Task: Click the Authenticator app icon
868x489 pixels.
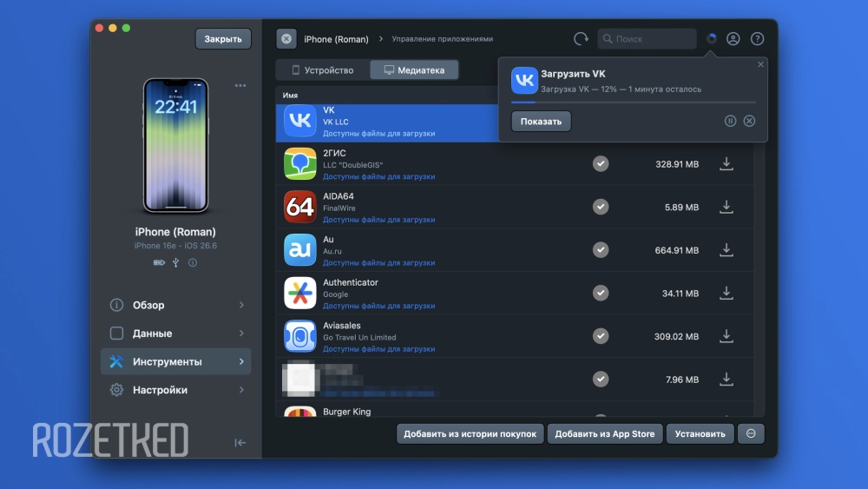Action: [x=300, y=294]
